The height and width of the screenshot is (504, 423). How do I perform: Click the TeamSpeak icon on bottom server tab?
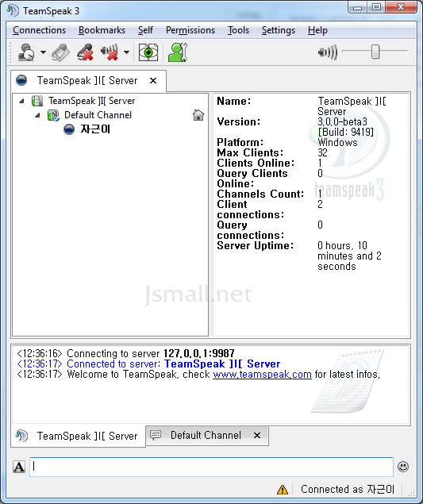click(21, 436)
